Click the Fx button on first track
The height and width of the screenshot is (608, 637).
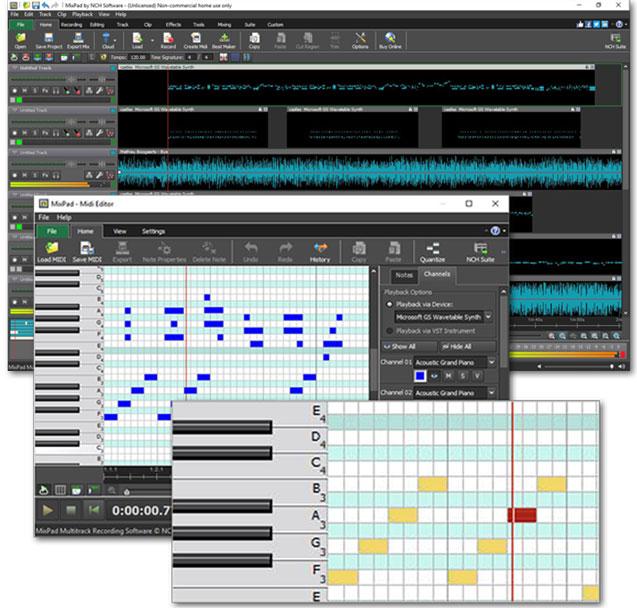45,91
